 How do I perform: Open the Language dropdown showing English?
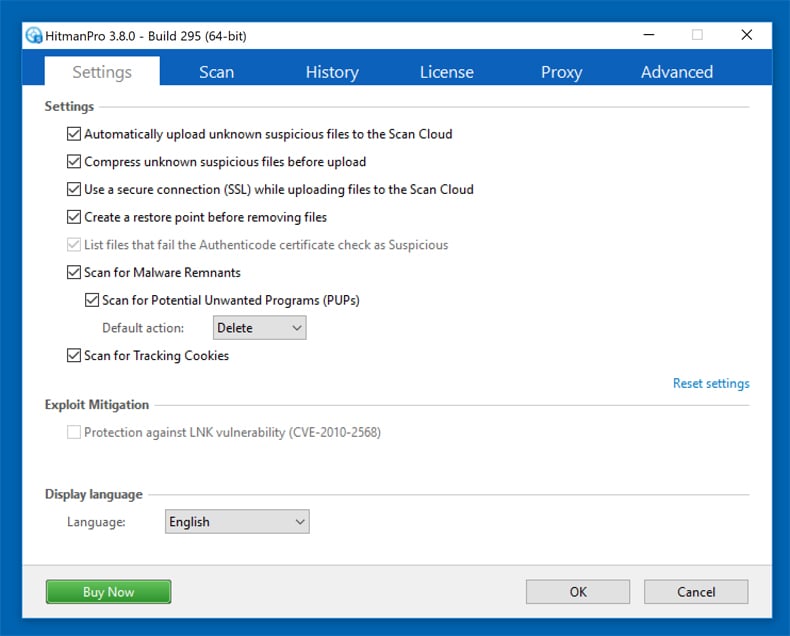[x=237, y=522]
